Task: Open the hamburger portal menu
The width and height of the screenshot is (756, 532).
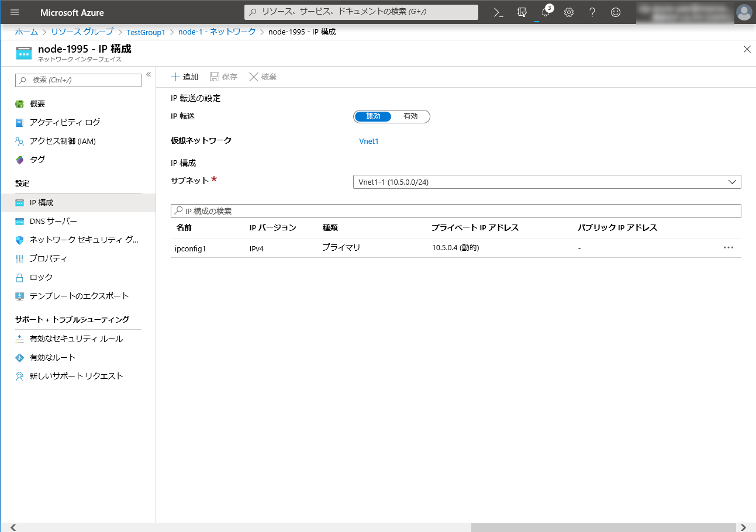Action: coord(15,12)
